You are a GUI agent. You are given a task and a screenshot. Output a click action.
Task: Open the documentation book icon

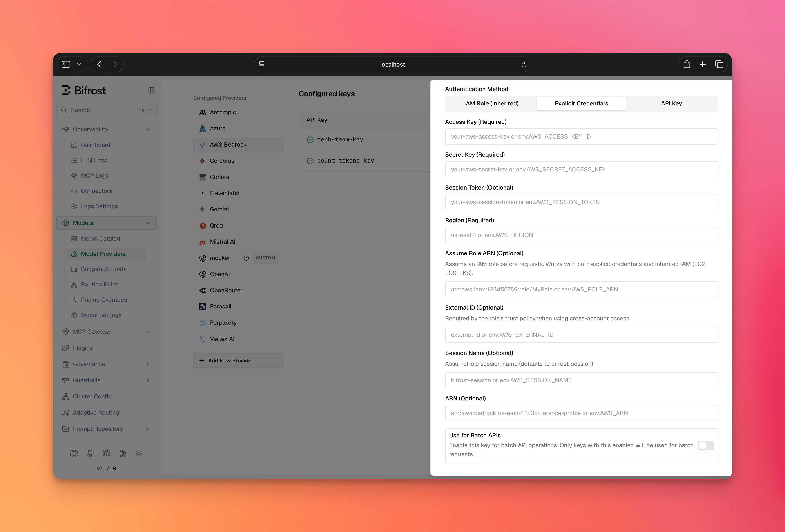tap(123, 453)
